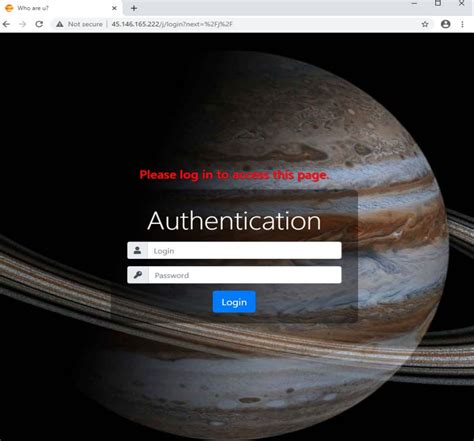The height and width of the screenshot is (441, 474).
Task: Click the red 'Please log in' message
Action: 234,175
